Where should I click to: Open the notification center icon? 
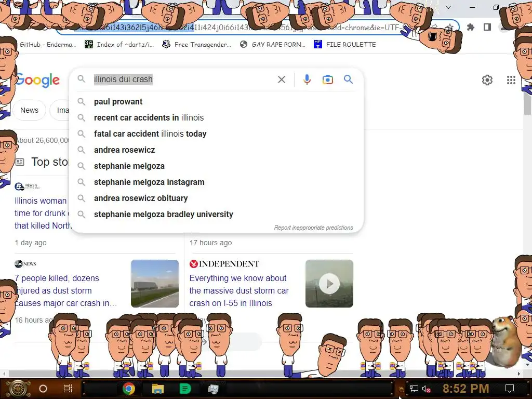[509, 389]
